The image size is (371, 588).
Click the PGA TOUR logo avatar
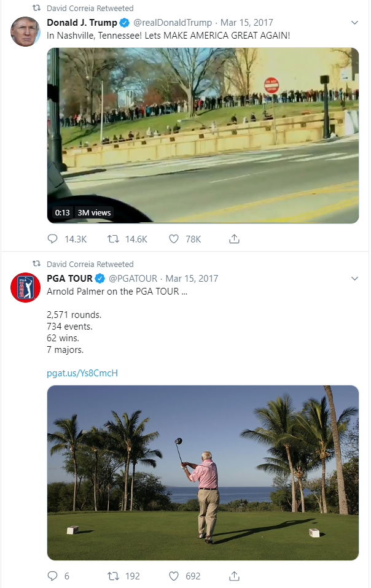pos(25,287)
